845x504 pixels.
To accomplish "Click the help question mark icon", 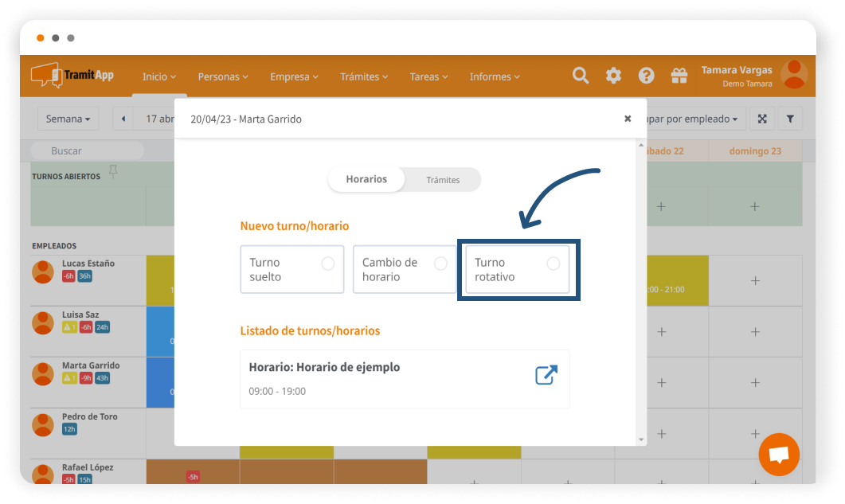I will point(646,76).
